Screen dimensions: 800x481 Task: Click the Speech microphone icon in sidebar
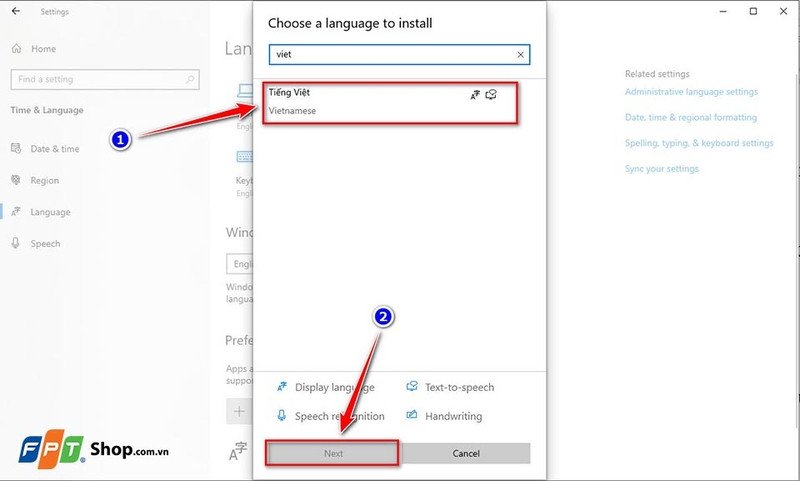(16, 243)
